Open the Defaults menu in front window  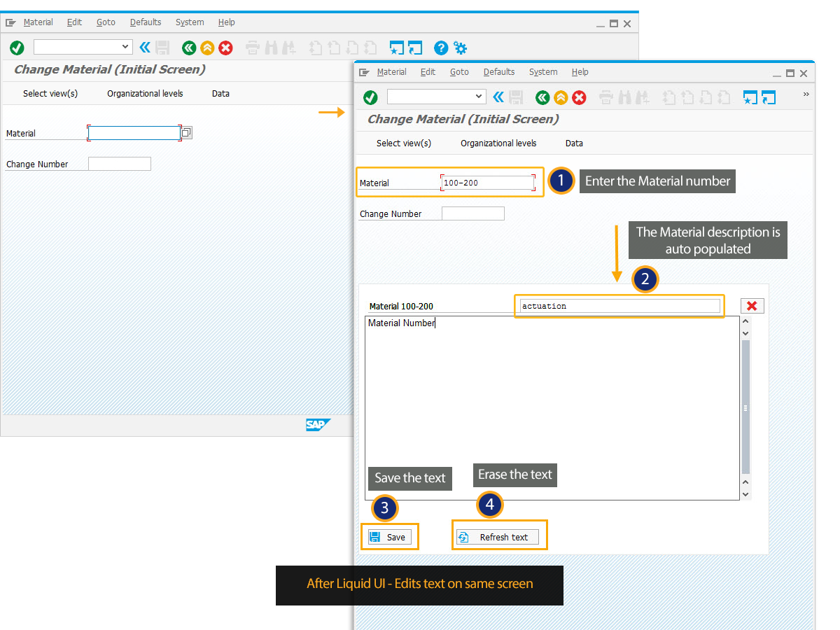(x=499, y=72)
